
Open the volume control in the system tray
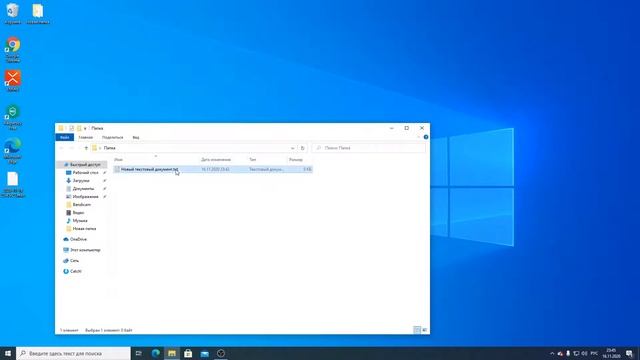point(584,353)
